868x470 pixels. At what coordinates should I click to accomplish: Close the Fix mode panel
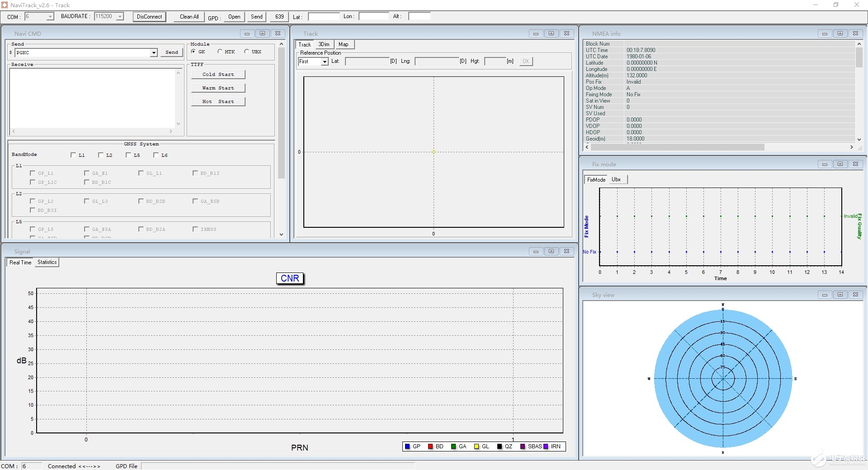tap(855, 164)
